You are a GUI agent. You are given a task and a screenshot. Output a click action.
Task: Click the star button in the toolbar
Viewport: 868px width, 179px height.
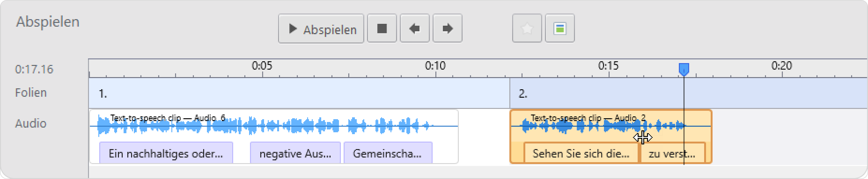click(527, 29)
